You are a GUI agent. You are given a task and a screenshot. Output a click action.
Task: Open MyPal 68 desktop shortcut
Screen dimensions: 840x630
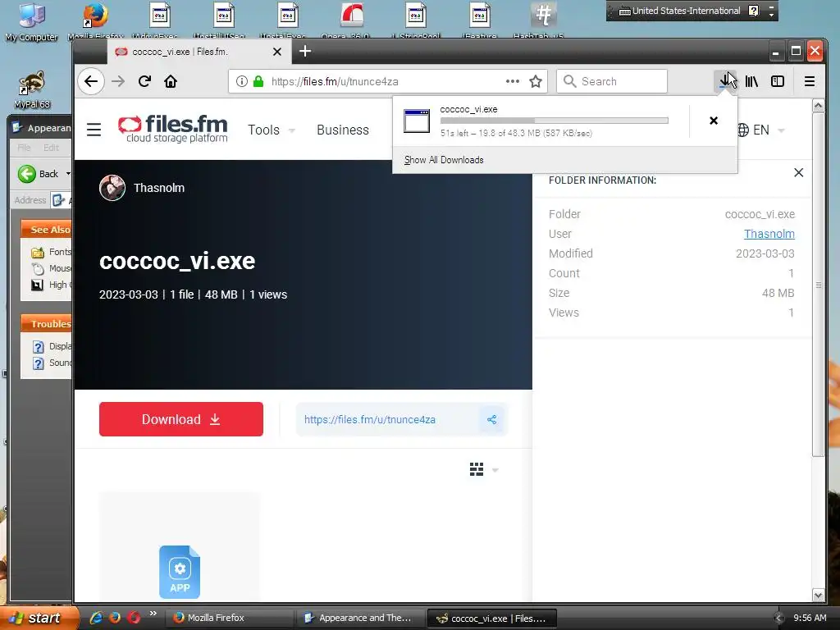point(32,89)
